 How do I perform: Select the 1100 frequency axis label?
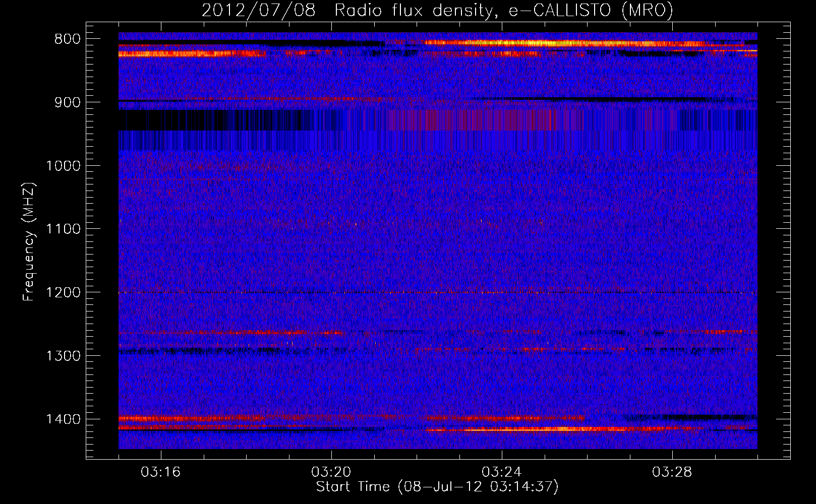[x=64, y=229]
